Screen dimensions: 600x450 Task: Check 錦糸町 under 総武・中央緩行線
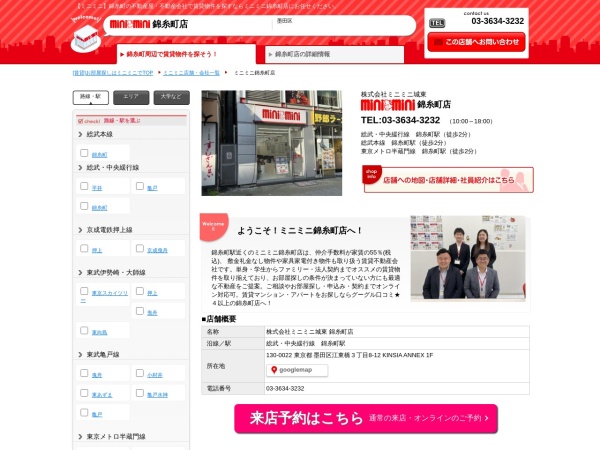coord(84,206)
